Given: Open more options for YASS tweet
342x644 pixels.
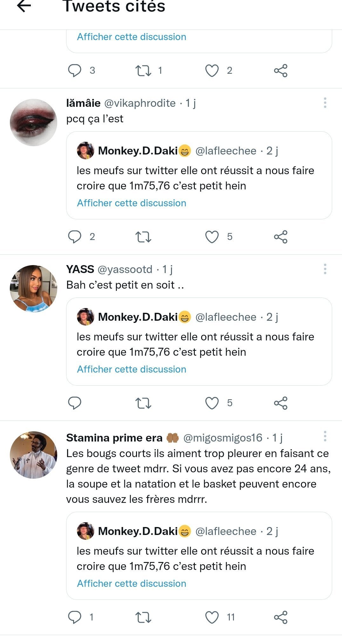Looking at the screenshot, I should click(x=325, y=269).
